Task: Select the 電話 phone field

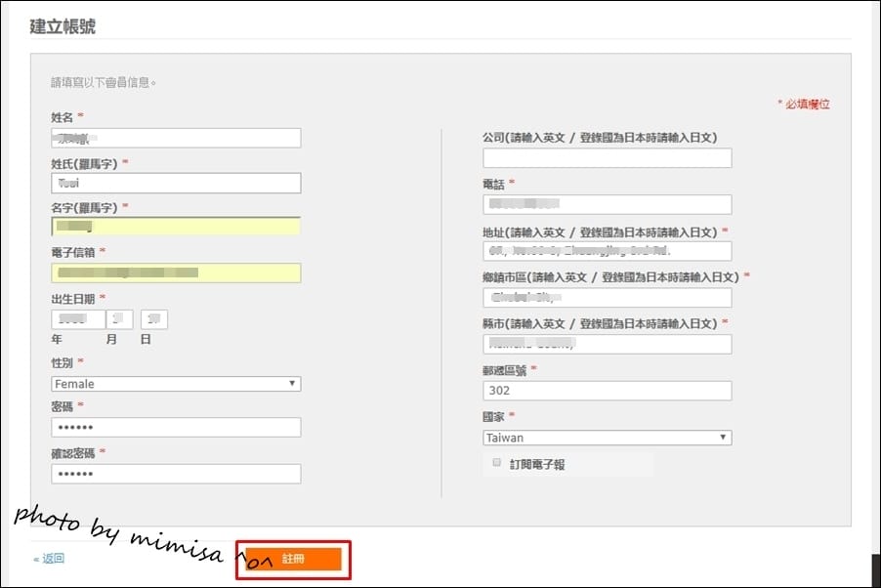Action: tap(607, 203)
